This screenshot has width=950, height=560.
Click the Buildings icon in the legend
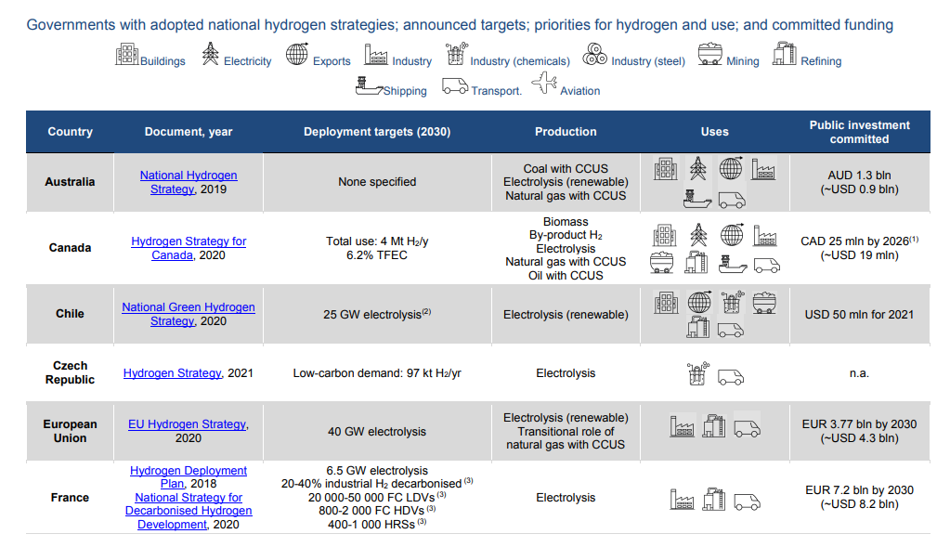[126, 55]
